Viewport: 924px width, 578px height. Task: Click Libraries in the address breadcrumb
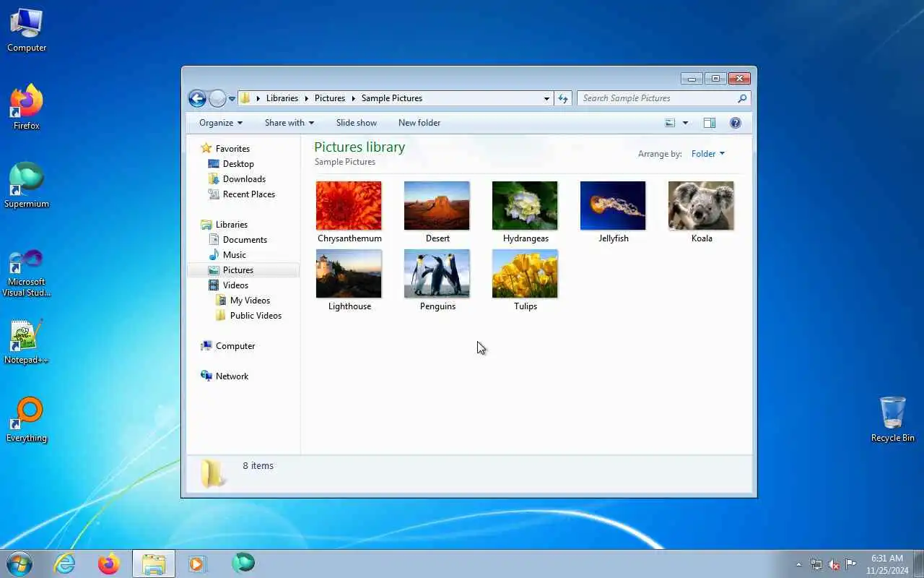click(282, 98)
